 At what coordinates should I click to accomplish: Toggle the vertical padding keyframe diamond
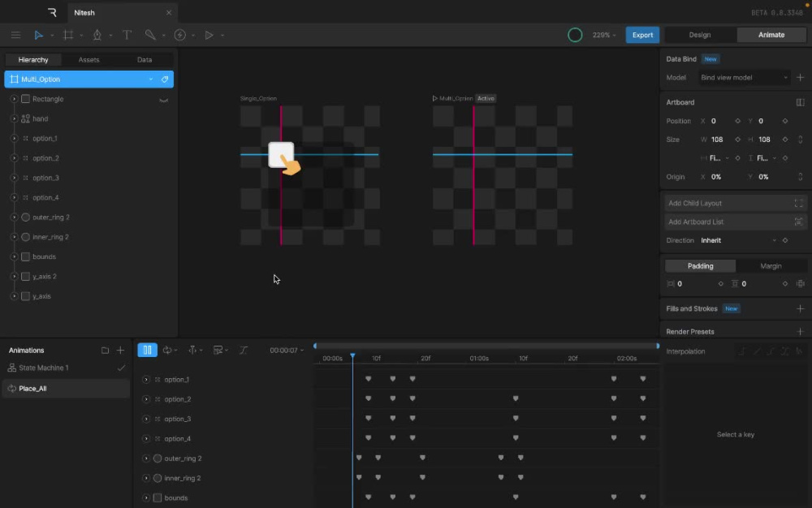click(x=785, y=284)
